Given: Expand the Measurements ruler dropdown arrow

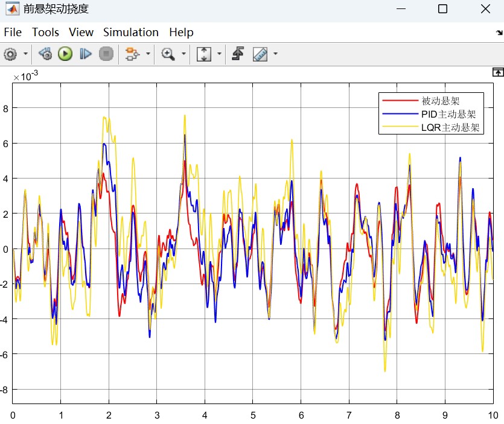Looking at the screenshot, I should (x=276, y=54).
